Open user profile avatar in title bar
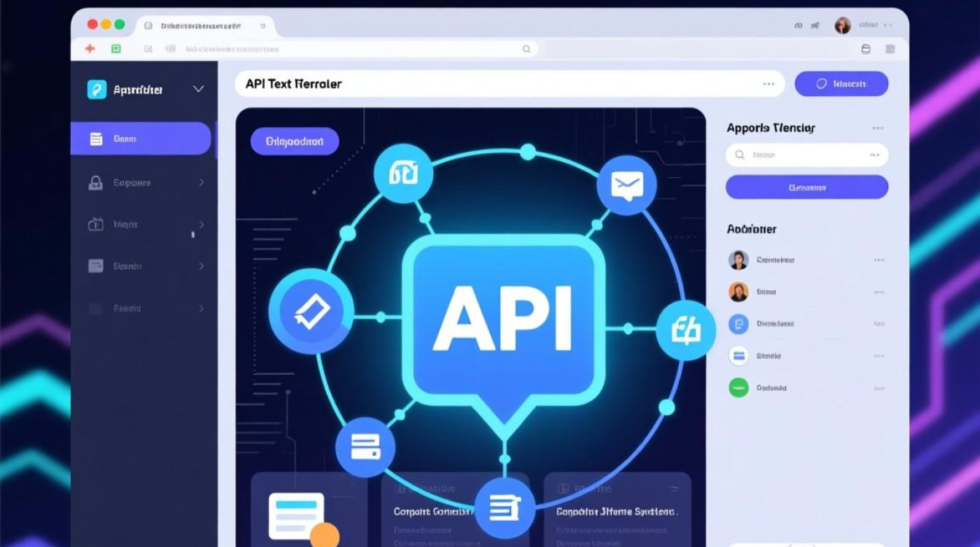The width and height of the screenshot is (980, 547). [843, 26]
